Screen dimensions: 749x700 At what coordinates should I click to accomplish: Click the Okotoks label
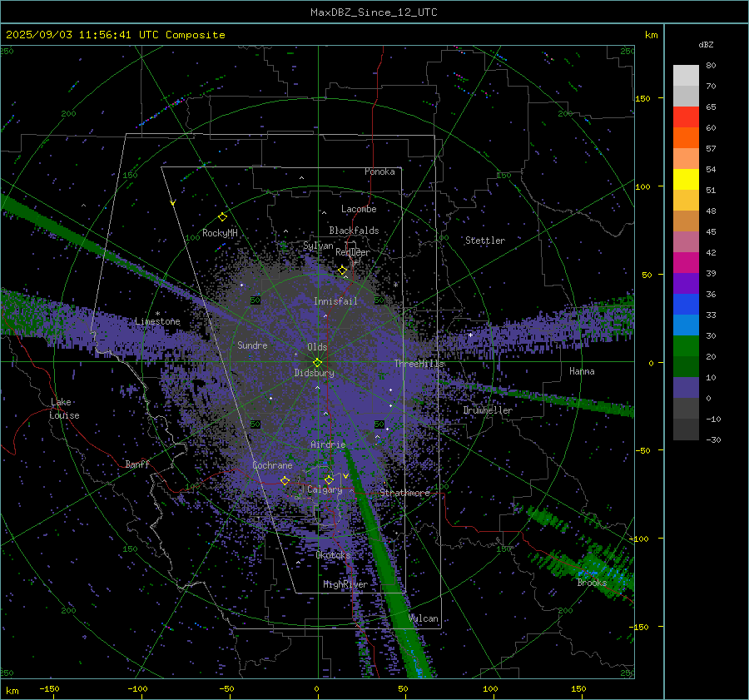click(333, 554)
